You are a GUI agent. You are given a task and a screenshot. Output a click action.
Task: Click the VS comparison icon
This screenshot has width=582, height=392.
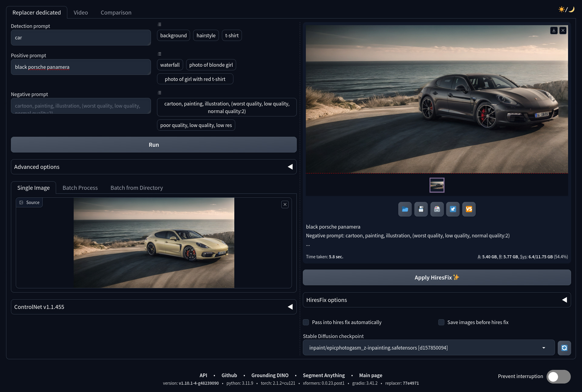coord(469,209)
